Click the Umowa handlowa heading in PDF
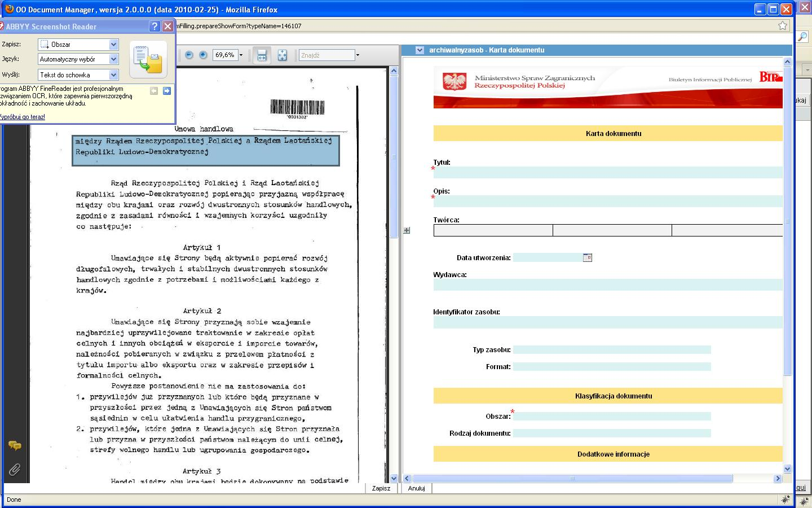812x508 pixels. pos(204,129)
